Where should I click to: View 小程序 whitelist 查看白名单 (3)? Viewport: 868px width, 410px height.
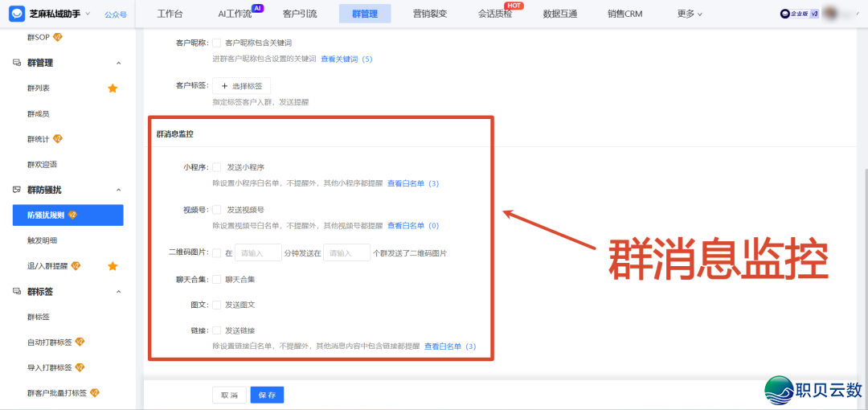point(413,182)
